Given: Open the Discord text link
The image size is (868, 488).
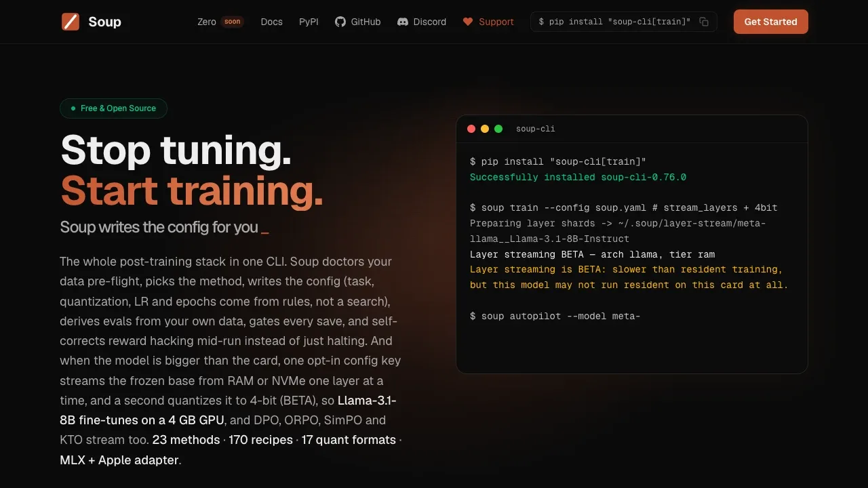Looking at the screenshot, I should pyautogui.click(x=430, y=22).
